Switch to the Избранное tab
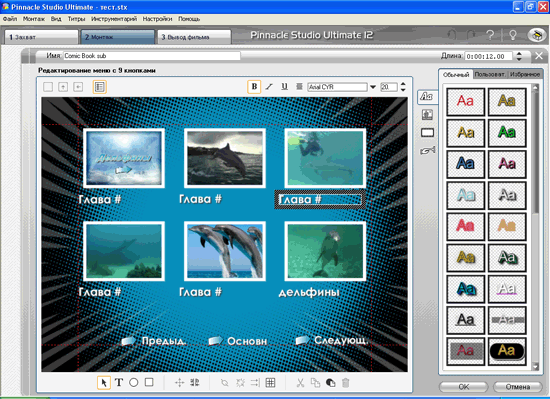550x399 pixels. point(525,74)
